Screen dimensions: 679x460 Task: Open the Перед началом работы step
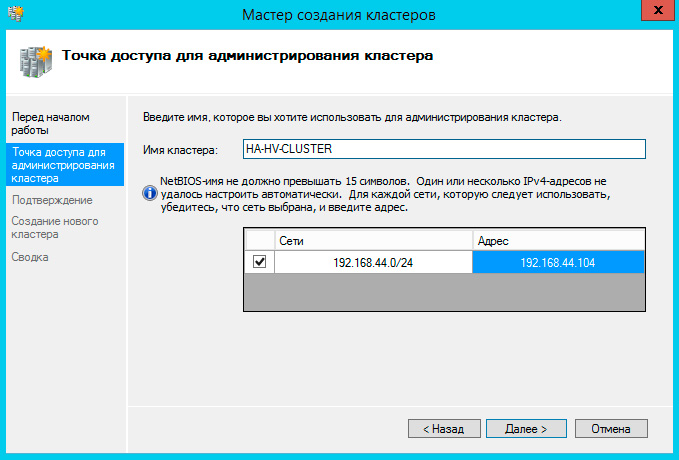(x=50, y=123)
